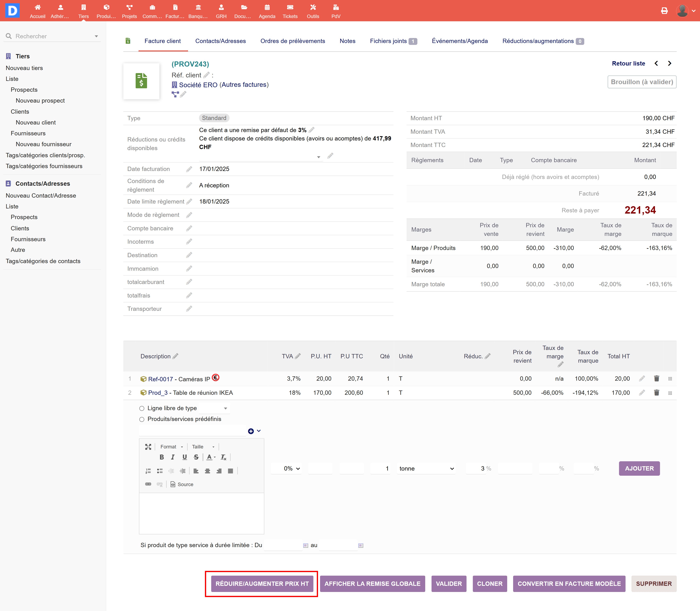Insert link in description editor

148,484
